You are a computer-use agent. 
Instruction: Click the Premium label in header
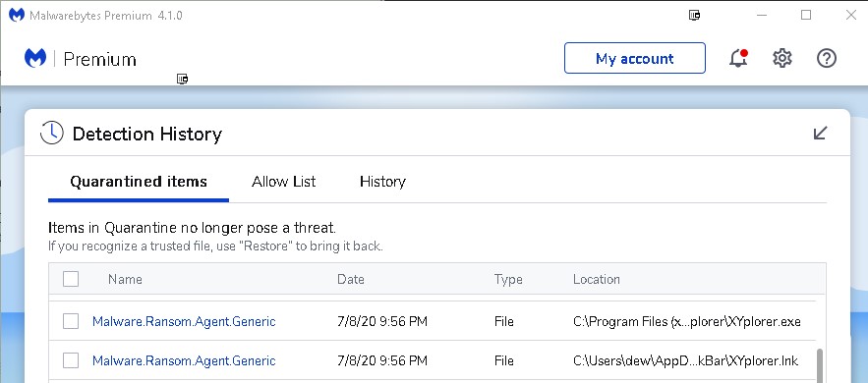click(x=99, y=59)
